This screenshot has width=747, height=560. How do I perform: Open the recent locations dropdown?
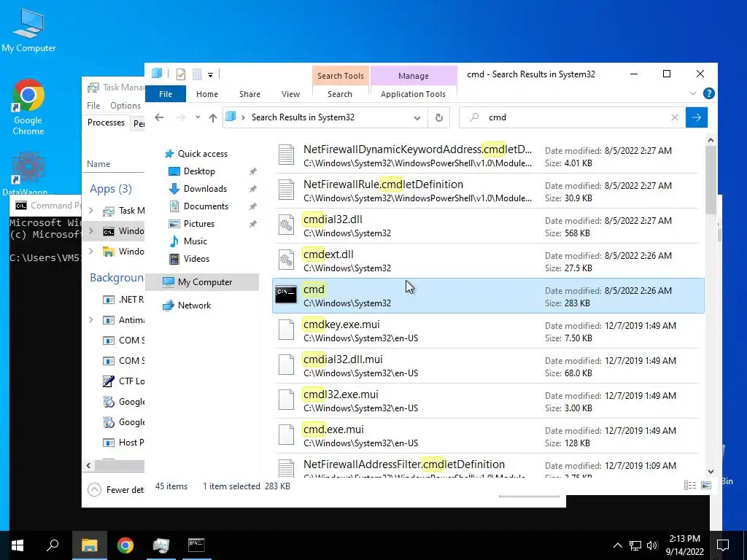point(198,117)
